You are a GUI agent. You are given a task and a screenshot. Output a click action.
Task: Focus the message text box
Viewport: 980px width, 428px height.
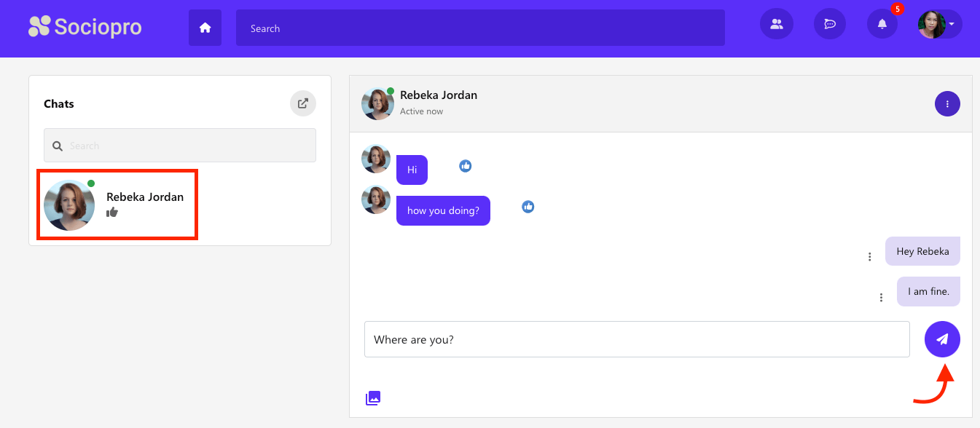[637, 339]
